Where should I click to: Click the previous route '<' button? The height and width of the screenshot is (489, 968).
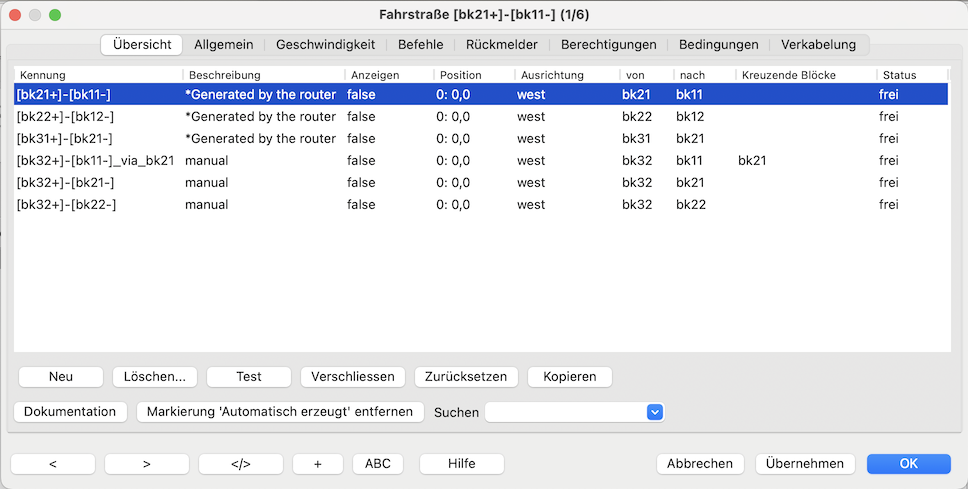[x=53, y=464]
